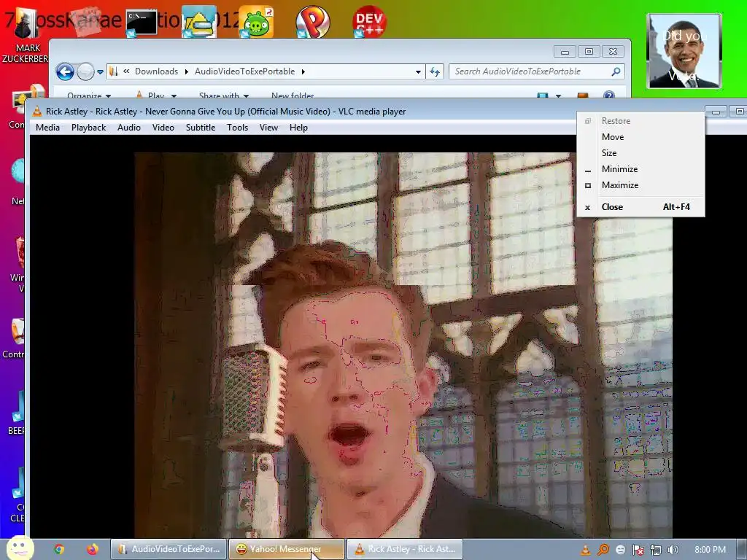The width and height of the screenshot is (747, 560).
Task: Choose Minimize from the window system menu
Action: click(640, 169)
